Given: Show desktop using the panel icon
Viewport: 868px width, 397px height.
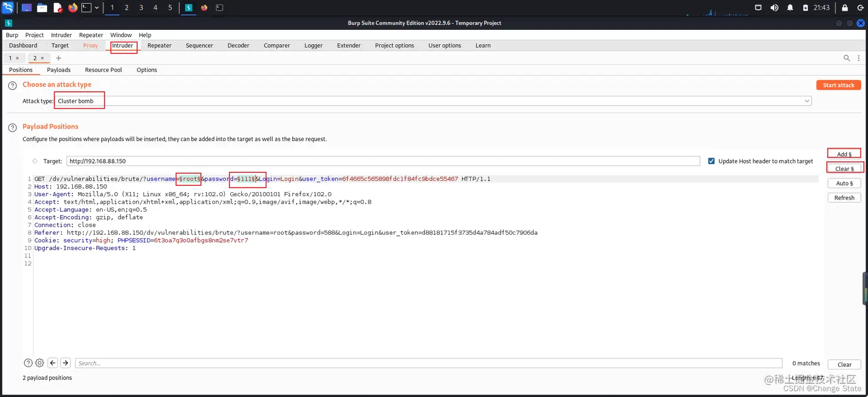Looking at the screenshot, I should (x=26, y=7).
